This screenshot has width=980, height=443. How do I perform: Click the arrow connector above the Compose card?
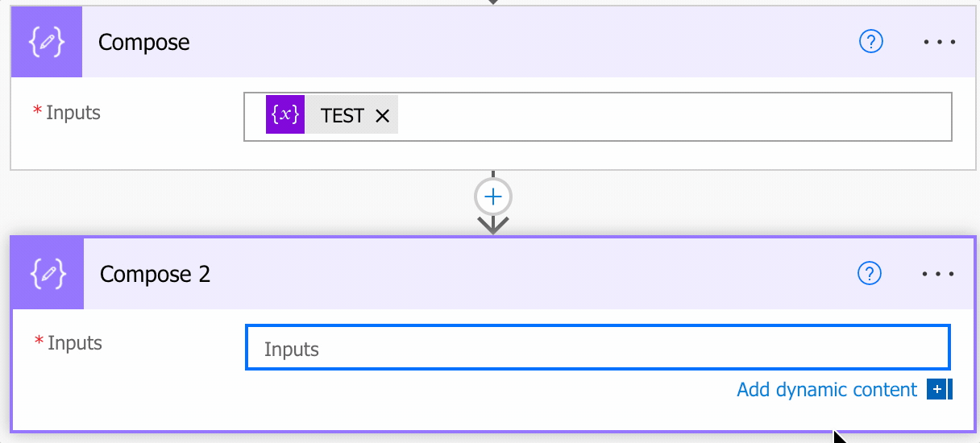[493, 2]
